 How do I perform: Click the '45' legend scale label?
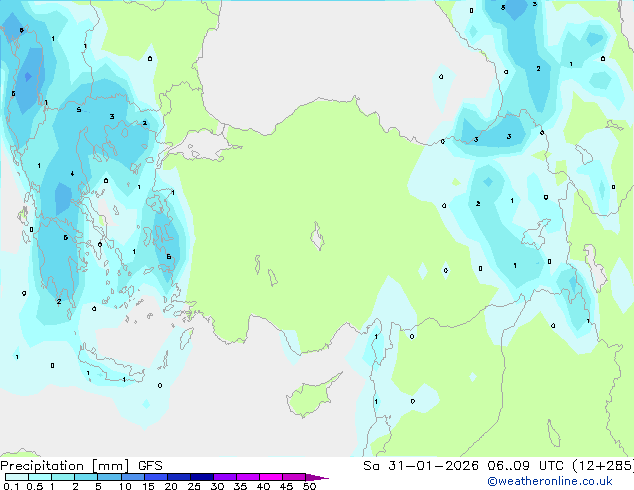(286, 486)
